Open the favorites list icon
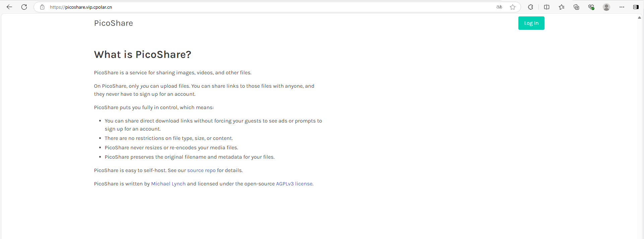This screenshot has height=239, width=644. click(x=562, y=7)
